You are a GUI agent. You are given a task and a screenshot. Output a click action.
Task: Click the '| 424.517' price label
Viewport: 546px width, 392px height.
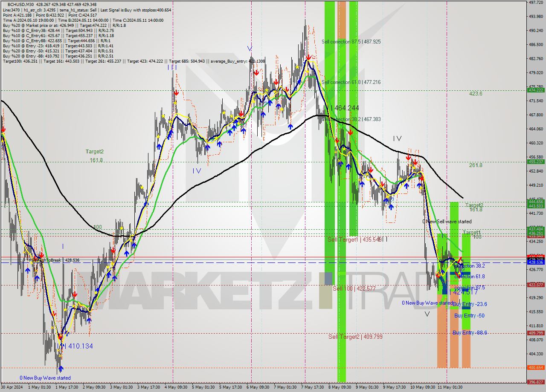pos(465,292)
